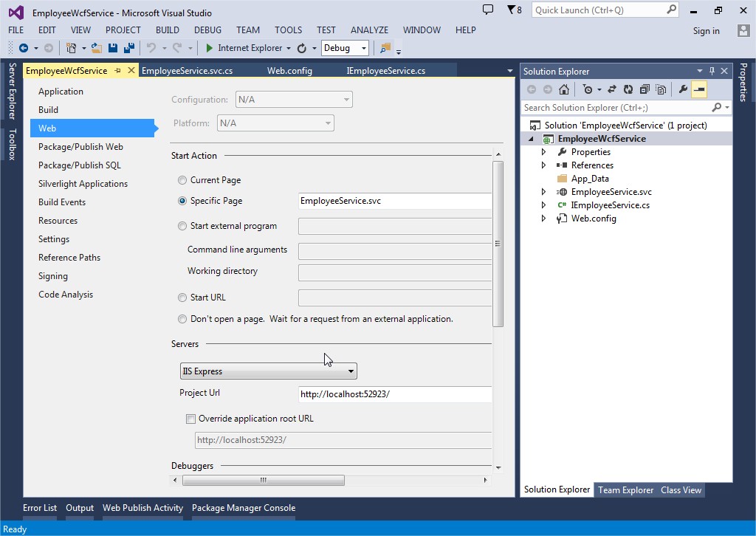Viewport: 756px width, 536px height.
Task: Click the Home icon in Solution Explorer
Action: (x=563, y=89)
